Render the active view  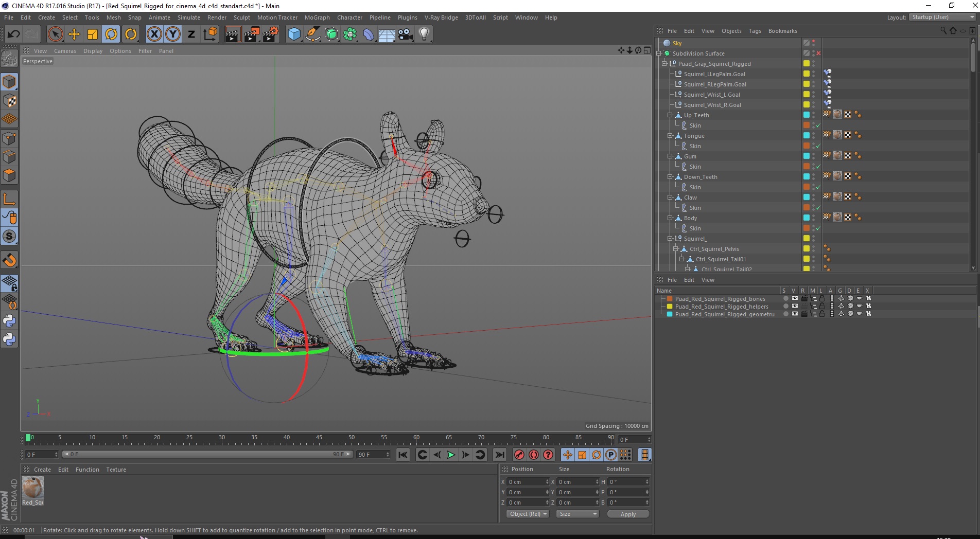(233, 34)
